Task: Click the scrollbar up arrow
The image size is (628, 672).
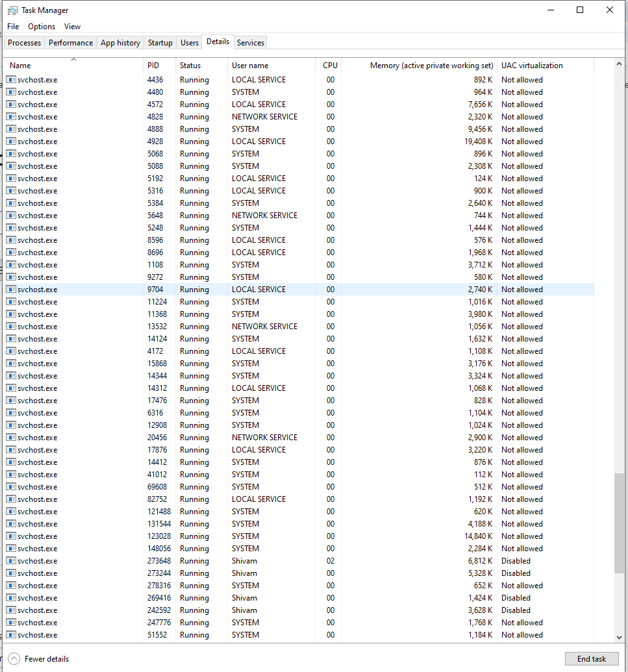Action: (619, 64)
